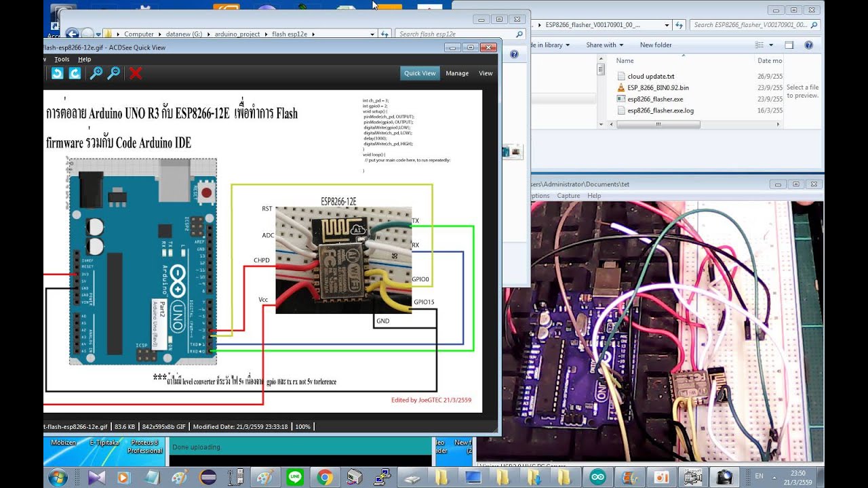The image size is (868, 488).
Task: Open the Arduino IDE taskbar icon
Action: point(598,477)
